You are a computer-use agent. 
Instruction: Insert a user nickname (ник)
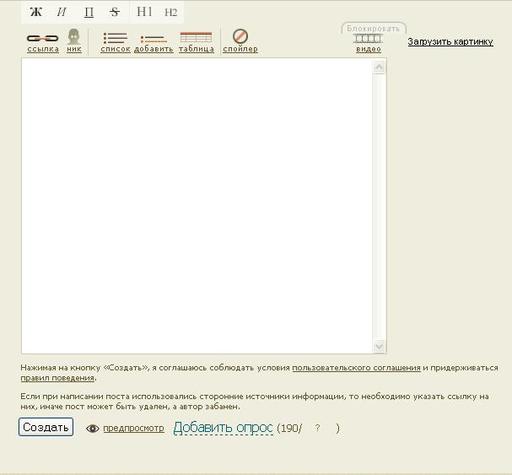[x=74, y=41]
